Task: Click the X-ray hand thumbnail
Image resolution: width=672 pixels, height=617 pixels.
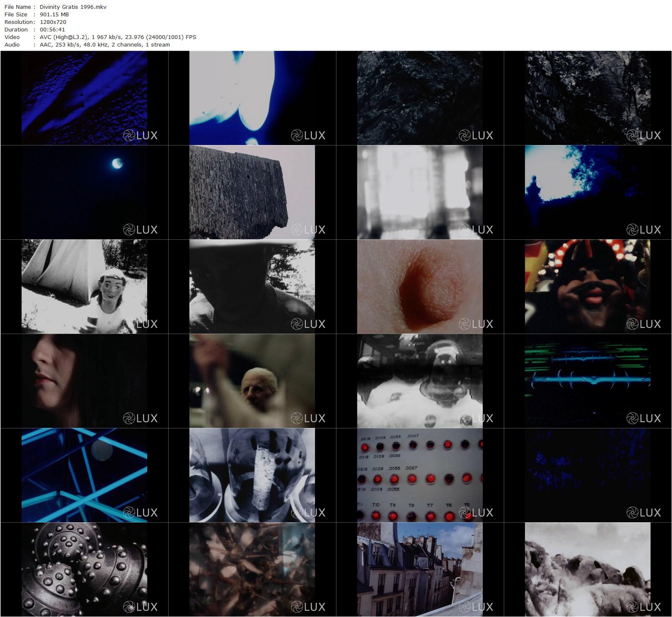Action: [252, 475]
